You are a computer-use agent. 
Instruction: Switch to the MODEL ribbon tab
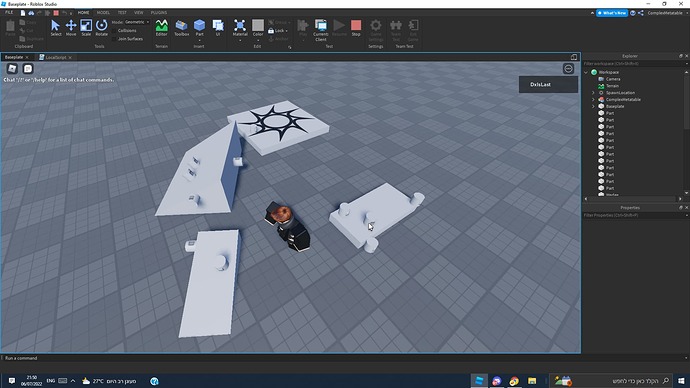coord(103,13)
